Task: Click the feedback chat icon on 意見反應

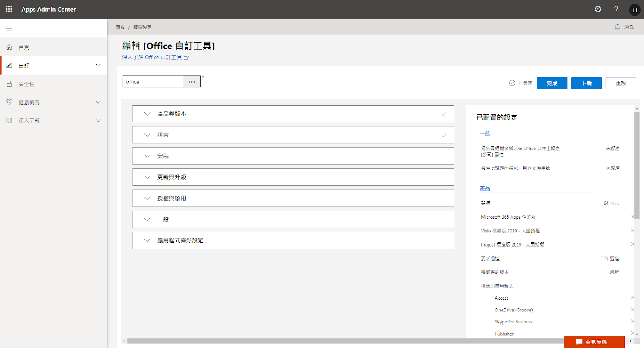Action: [579, 342]
